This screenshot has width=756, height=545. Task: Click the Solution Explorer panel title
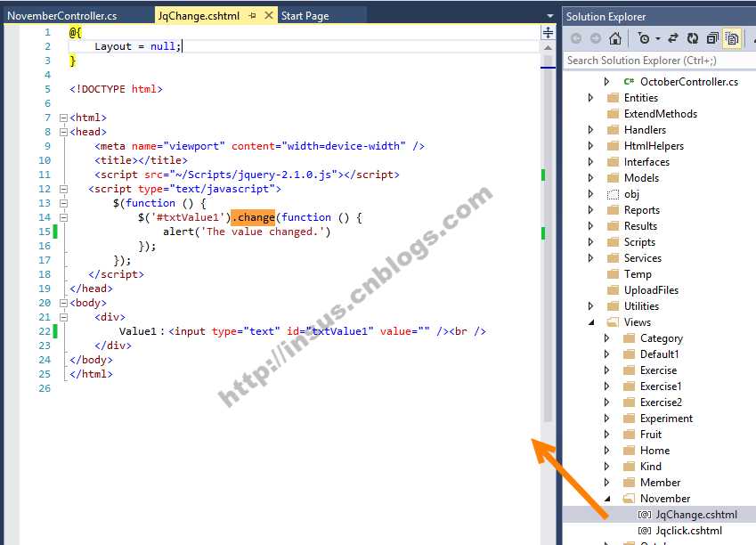point(606,16)
